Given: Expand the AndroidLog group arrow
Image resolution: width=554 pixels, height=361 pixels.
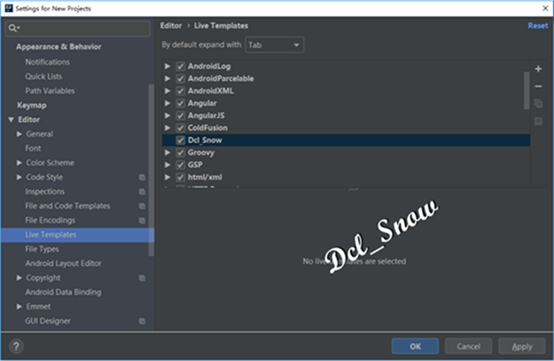Looking at the screenshot, I should [167, 66].
